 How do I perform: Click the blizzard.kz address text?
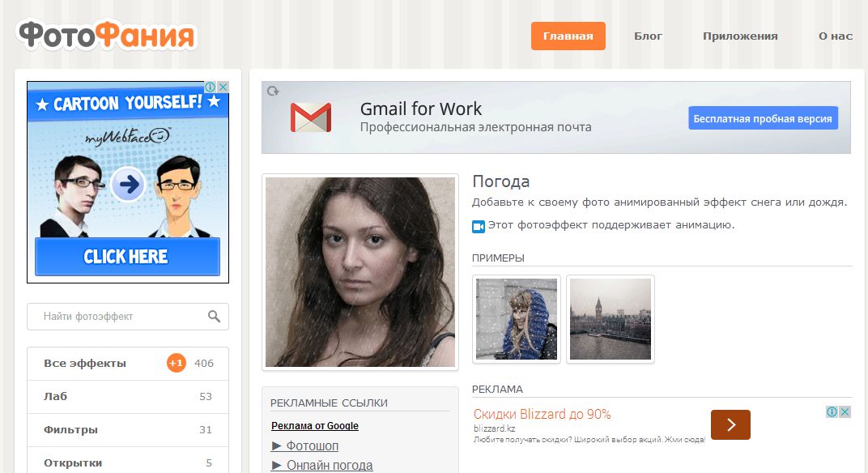coord(495,428)
